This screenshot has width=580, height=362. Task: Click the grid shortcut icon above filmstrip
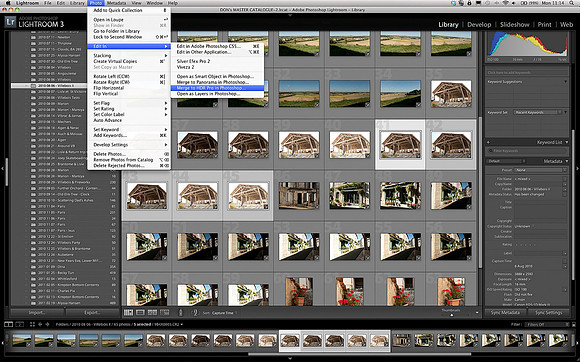pyautogui.click(x=32, y=324)
